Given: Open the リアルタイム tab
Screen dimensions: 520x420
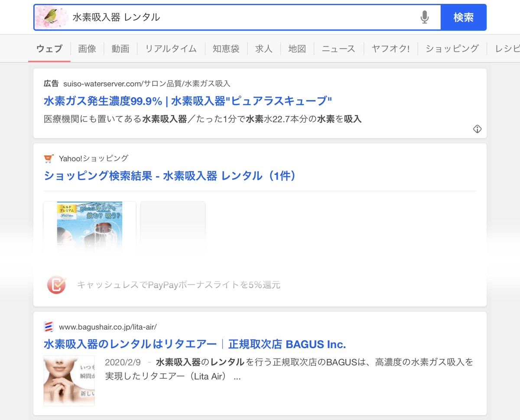Looking at the screenshot, I should [x=171, y=48].
